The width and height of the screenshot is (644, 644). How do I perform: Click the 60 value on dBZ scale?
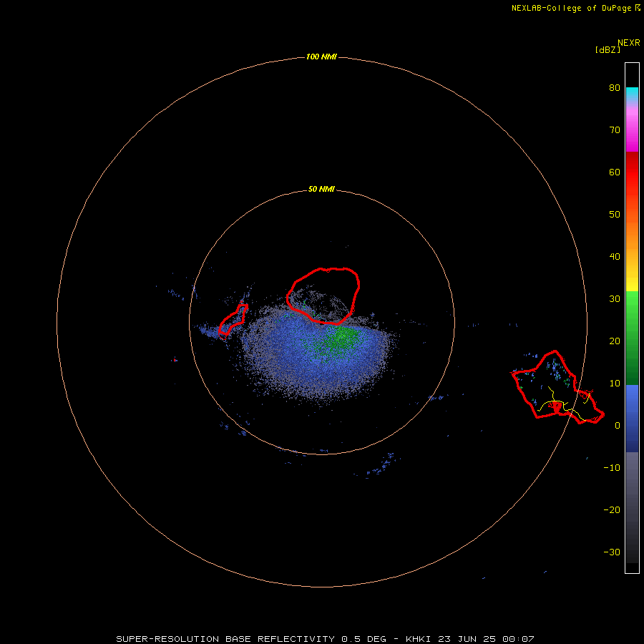point(615,172)
